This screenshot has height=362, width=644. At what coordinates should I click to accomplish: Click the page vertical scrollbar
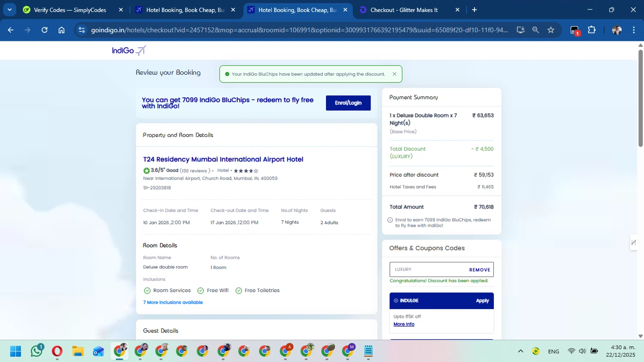pos(641,98)
